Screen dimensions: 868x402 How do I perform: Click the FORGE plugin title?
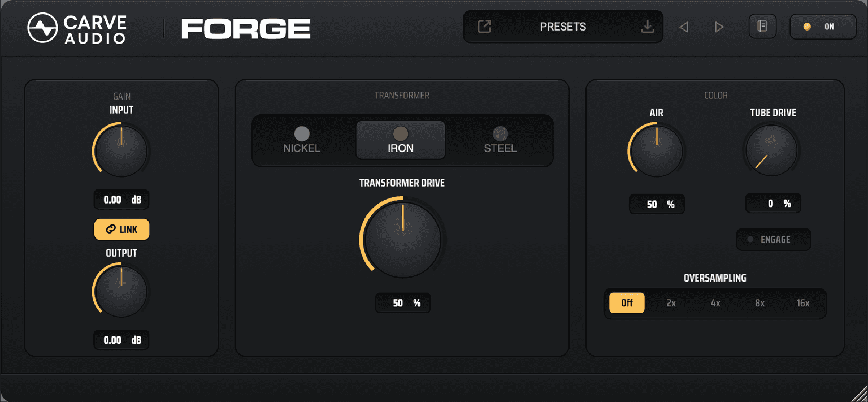(246, 29)
